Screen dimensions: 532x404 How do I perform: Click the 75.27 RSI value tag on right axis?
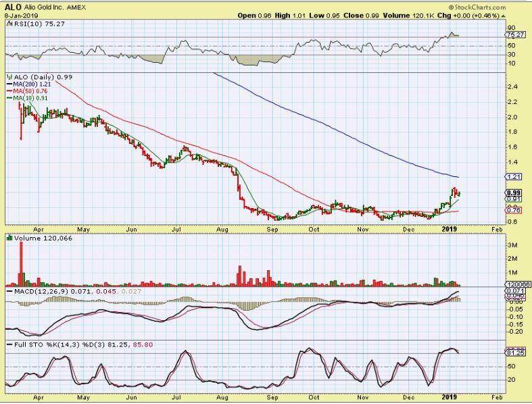pyautogui.click(x=515, y=34)
